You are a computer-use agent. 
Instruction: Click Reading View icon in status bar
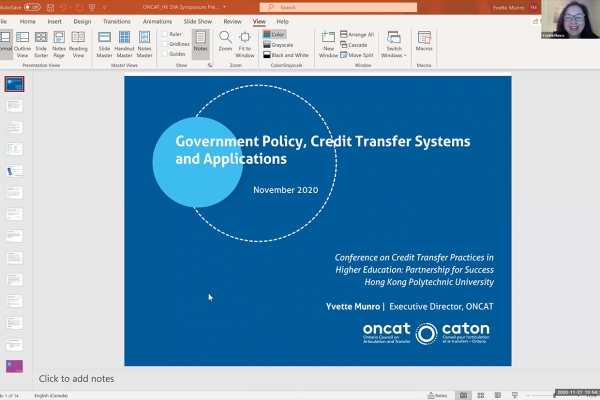[x=497, y=395]
